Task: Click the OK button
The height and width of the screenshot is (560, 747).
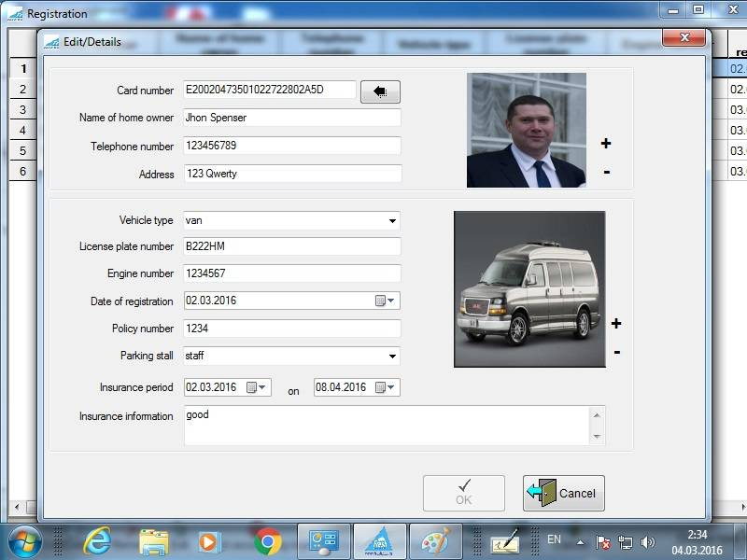Action: coord(462,493)
